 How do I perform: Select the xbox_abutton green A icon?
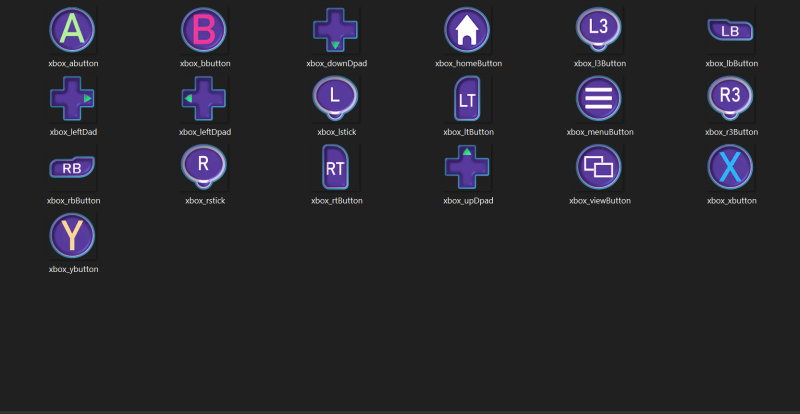[x=72, y=30]
